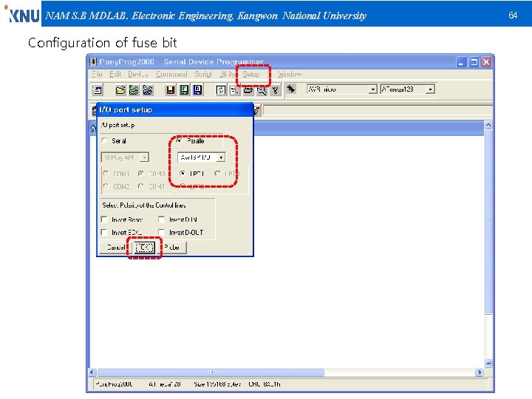This screenshot has width=532, height=399.
Task: Click the chip icon beside device family combo
Action: (291, 89)
